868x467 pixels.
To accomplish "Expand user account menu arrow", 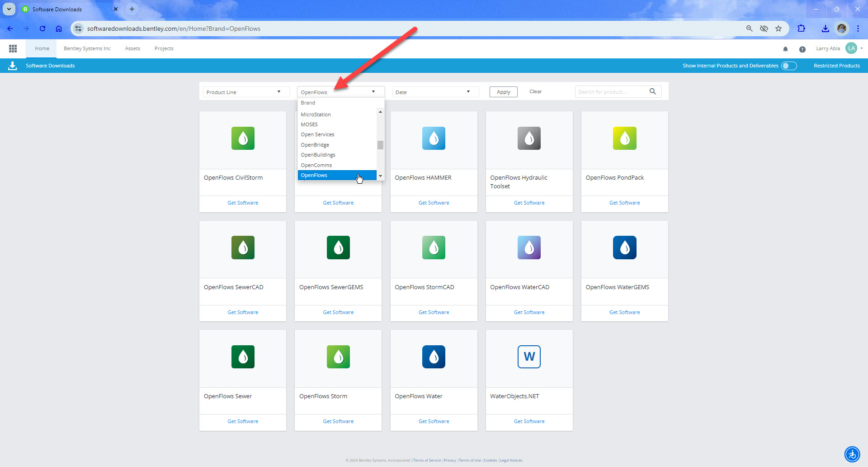I will click(862, 48).
